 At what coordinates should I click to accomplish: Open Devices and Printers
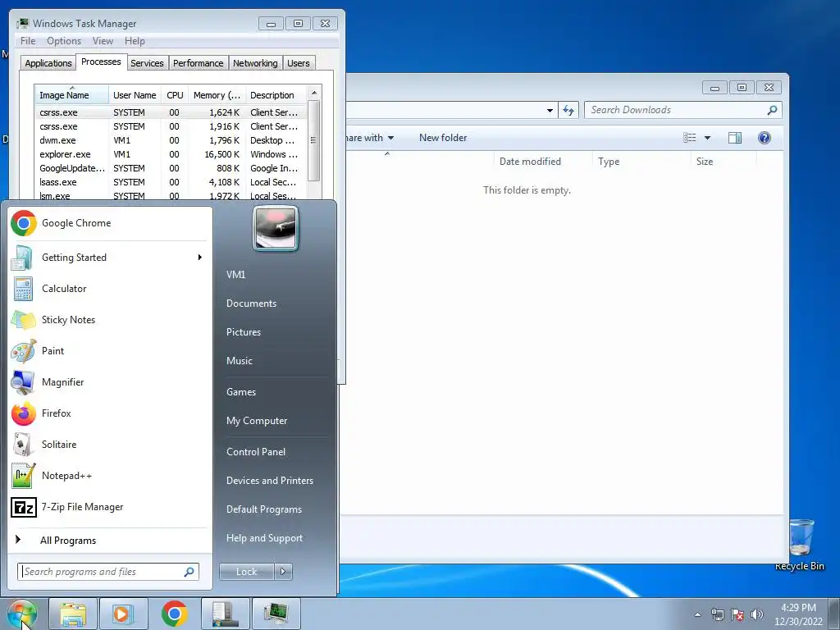click(x=269, y=481)
